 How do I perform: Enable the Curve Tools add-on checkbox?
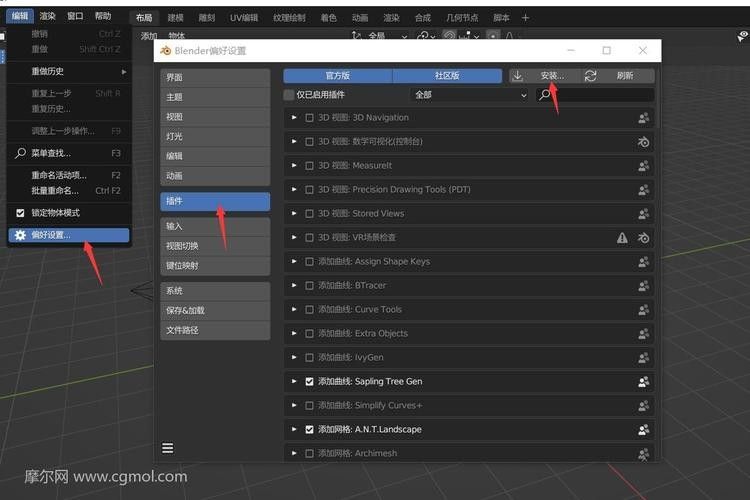(309, 310)
